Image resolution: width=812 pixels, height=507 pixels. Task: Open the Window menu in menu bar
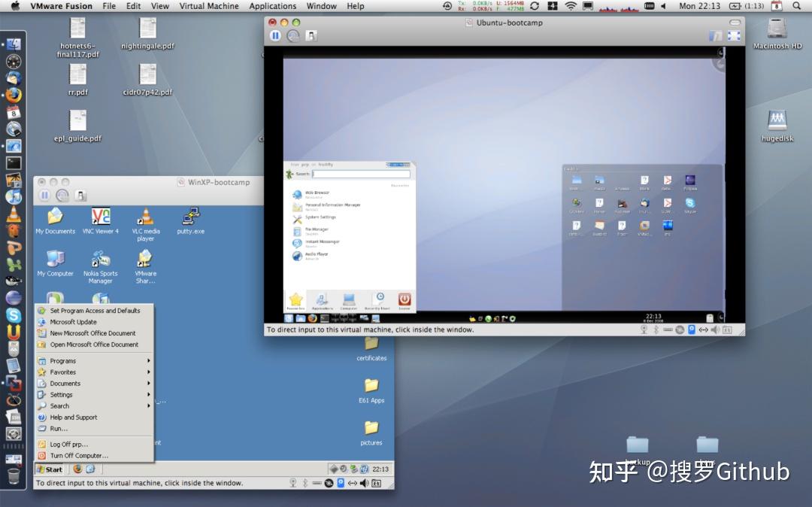pos(321,6)
